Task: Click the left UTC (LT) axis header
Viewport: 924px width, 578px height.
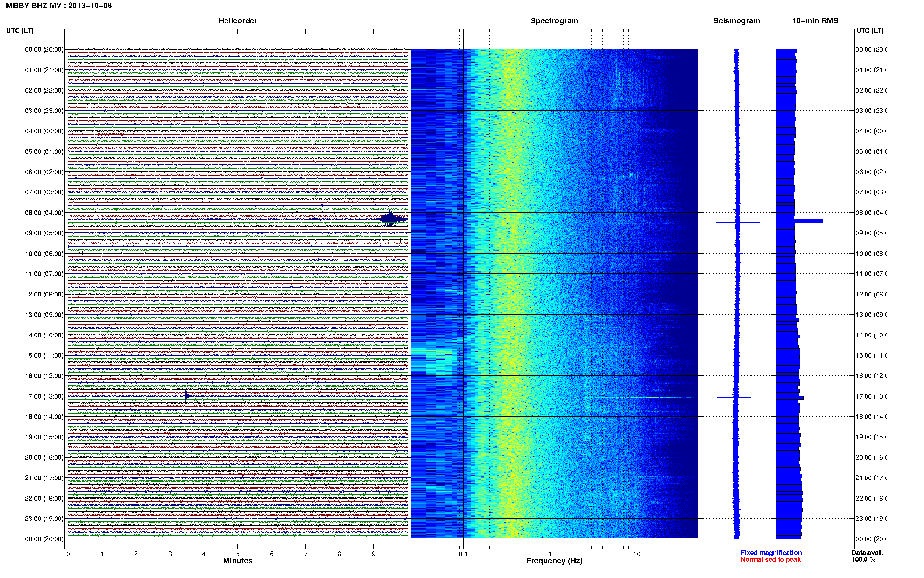Action: click(20, 31)
